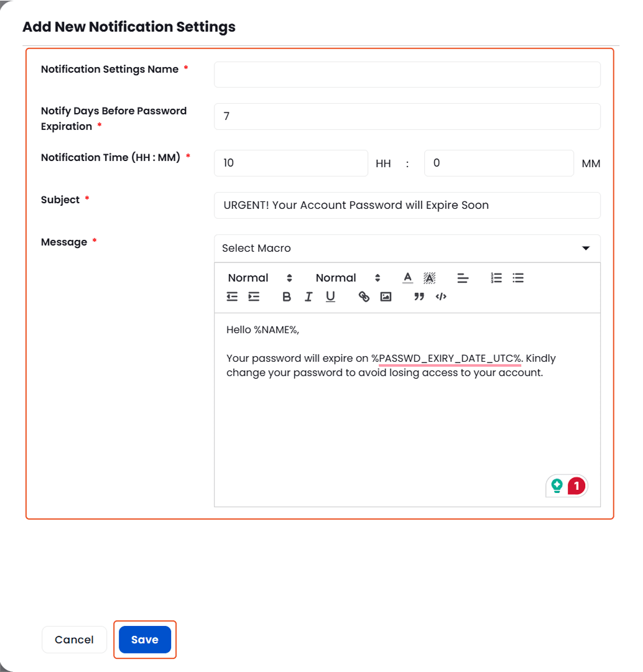The image size is (643, 672).
Task: Insert a hyperlink in the message
Action: tap(364, 297)
